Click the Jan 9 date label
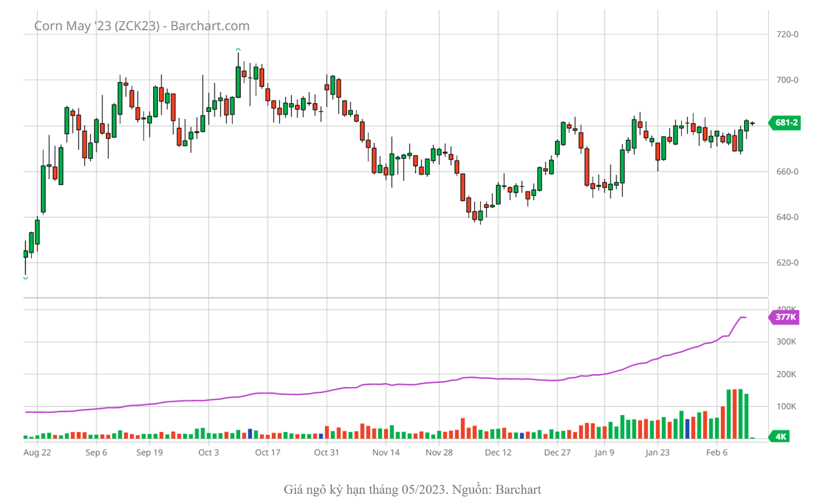 (x=604, y=452)
